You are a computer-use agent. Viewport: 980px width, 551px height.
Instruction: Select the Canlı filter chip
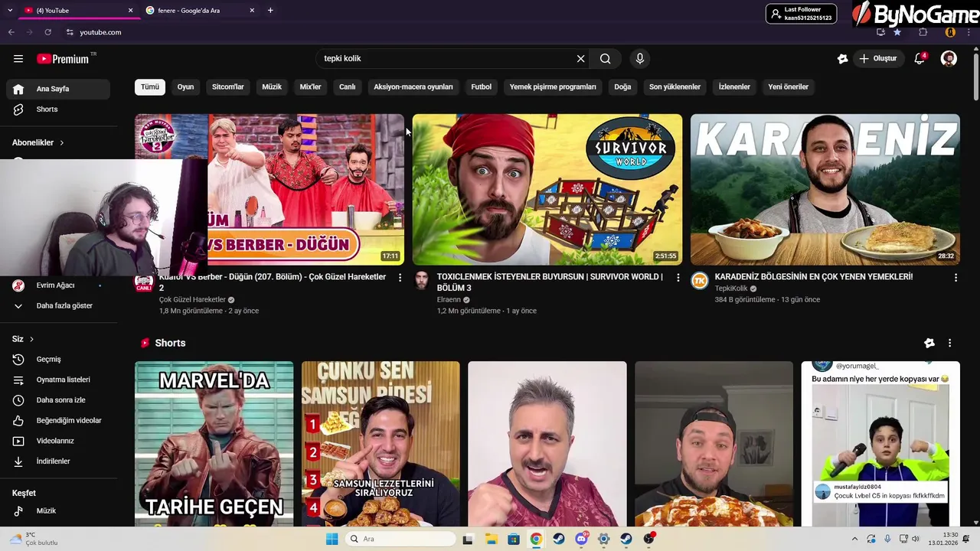pyautogui.click(x=348, y=87)
